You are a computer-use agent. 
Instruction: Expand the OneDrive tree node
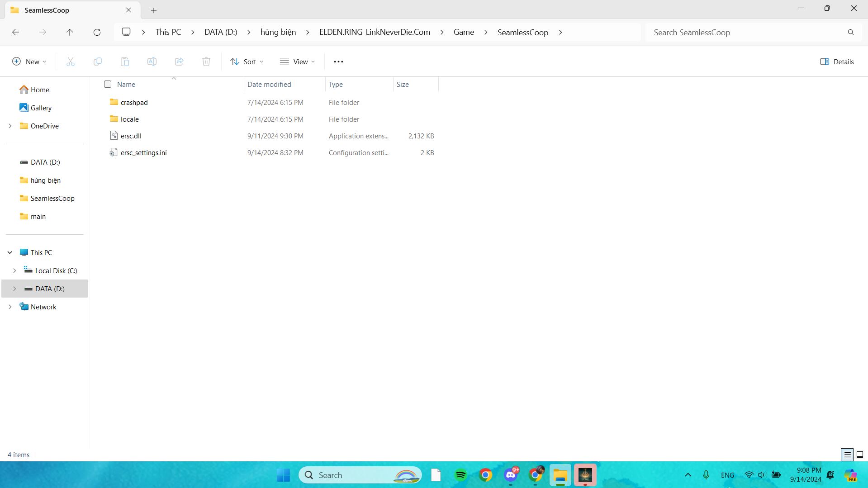tap(10, 126)
